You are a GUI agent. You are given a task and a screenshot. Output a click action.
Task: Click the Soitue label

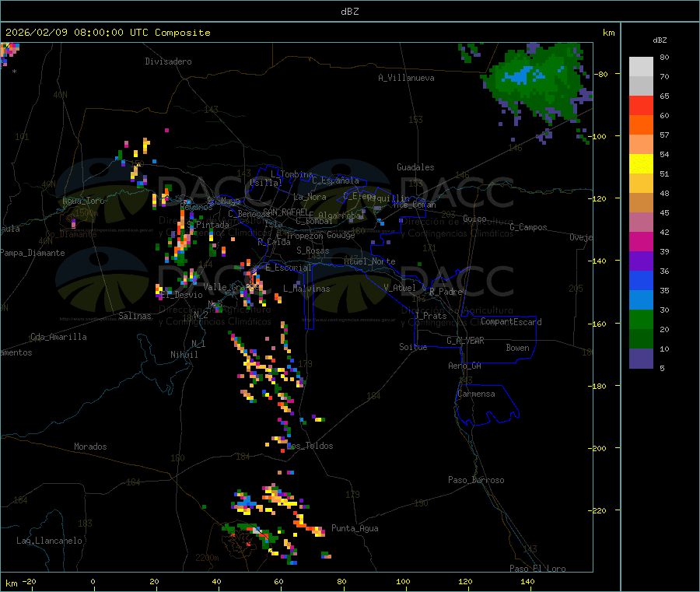413,347
